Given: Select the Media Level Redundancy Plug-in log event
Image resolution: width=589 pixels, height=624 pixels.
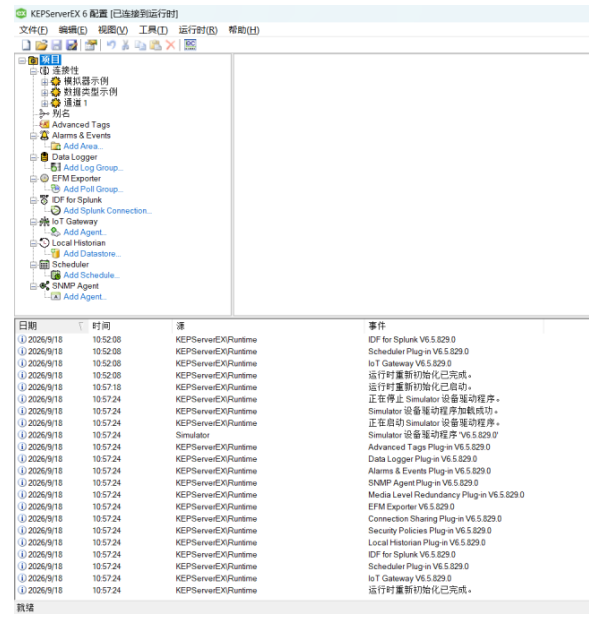Looking at the screenshot, I should pyautogui.click(x=446, y=495).
